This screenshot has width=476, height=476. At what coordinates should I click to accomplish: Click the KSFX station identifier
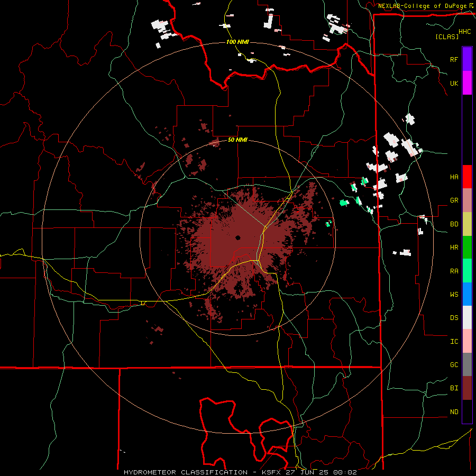pyautogui.click(x=272, y=472)
